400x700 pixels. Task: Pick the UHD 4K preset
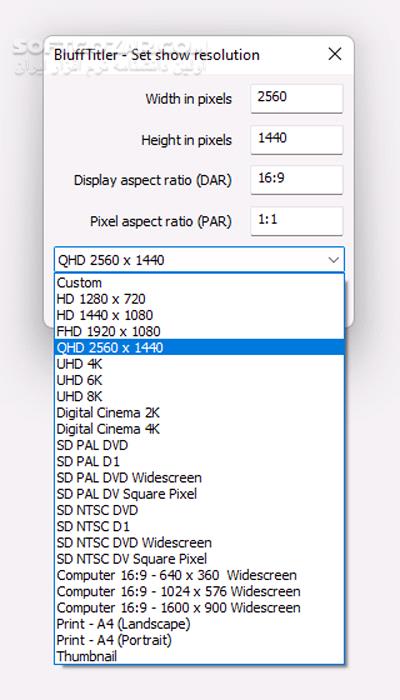[x=199, y=364]
